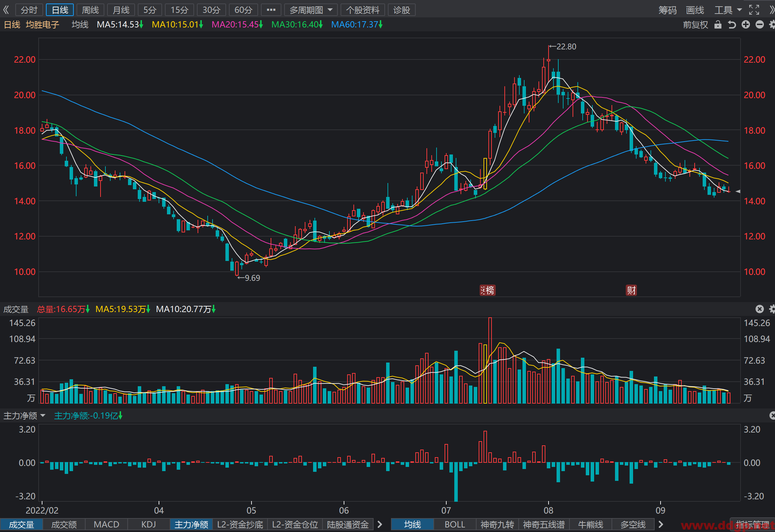This screenshot has height=532, width=775.
Task: Toggle fullscreen chart mode icon
Action: coord(754,10)
